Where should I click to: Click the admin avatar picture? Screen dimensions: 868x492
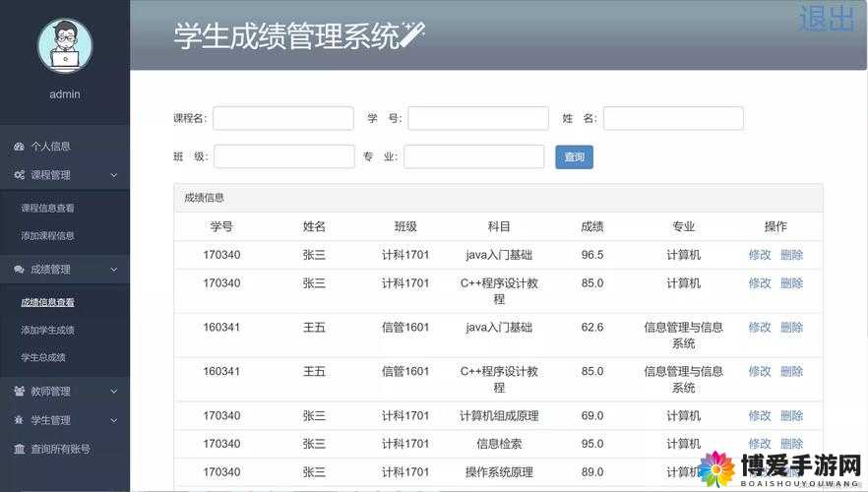65,46
